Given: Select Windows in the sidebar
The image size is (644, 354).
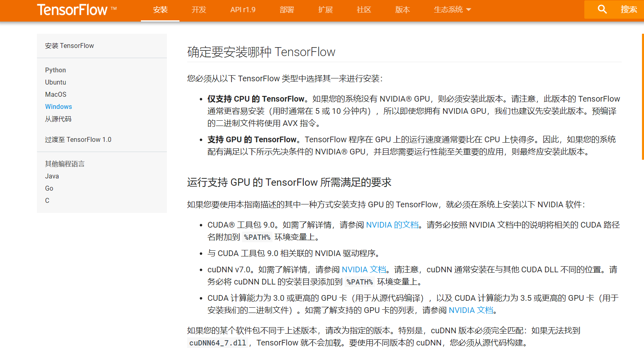Looking at the screenshot, I should 58,106.
